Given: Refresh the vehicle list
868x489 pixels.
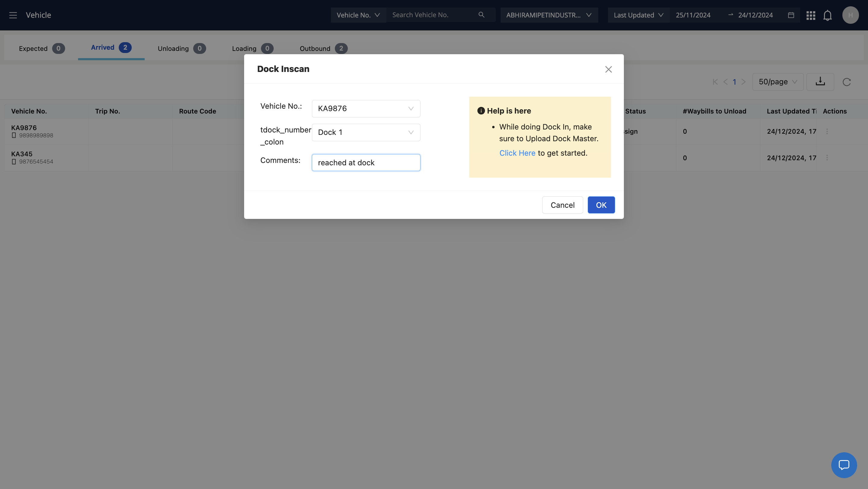Looking at the screenshot, I should tap(846, 82).
